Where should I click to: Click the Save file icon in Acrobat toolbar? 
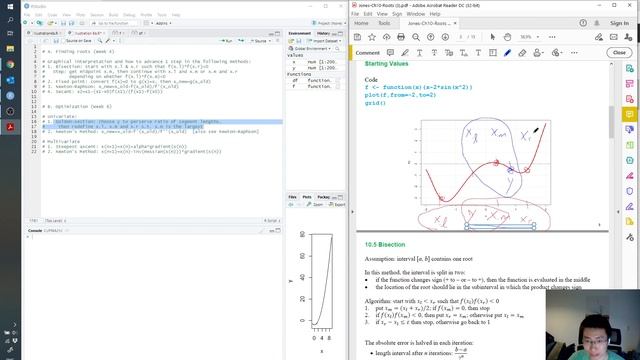(x=358, y=37)
